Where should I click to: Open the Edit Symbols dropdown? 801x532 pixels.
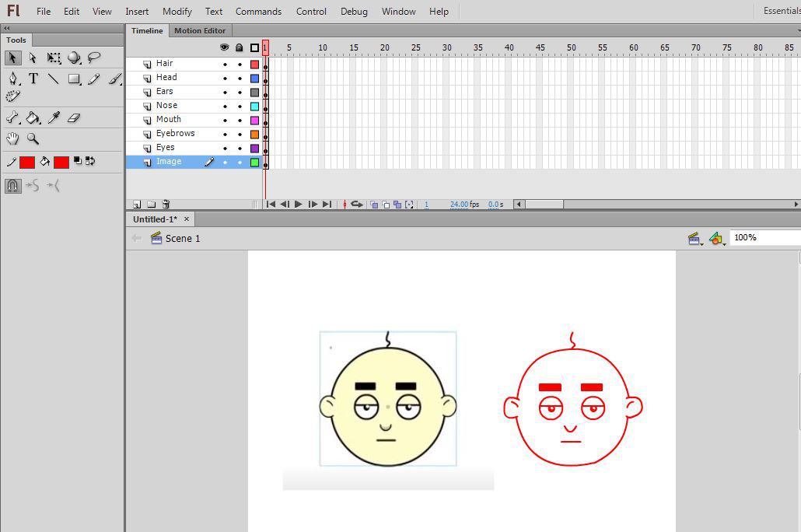pyautogui.click(x=716, y=239)
